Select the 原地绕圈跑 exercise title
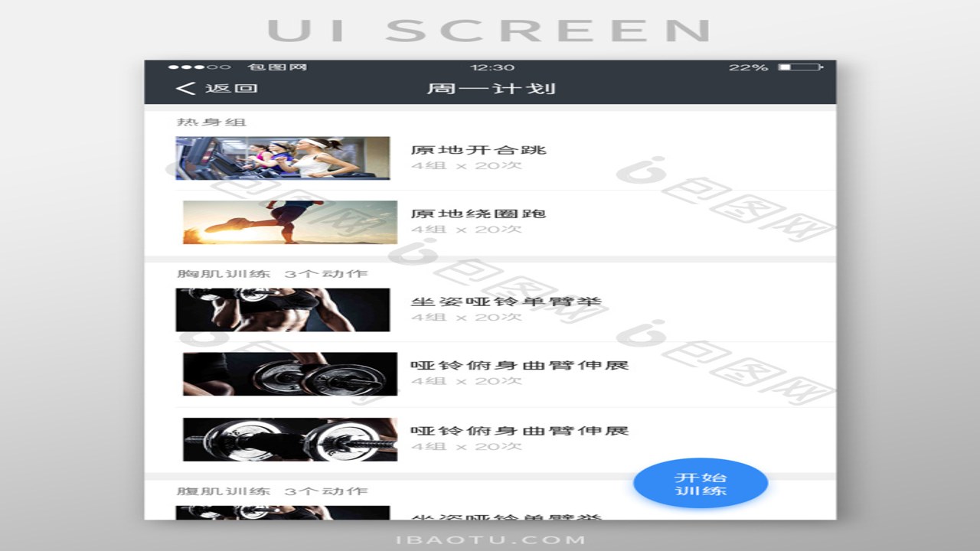Image resolution: width=980 pixels, height=551 pixels. click(479, 214)
